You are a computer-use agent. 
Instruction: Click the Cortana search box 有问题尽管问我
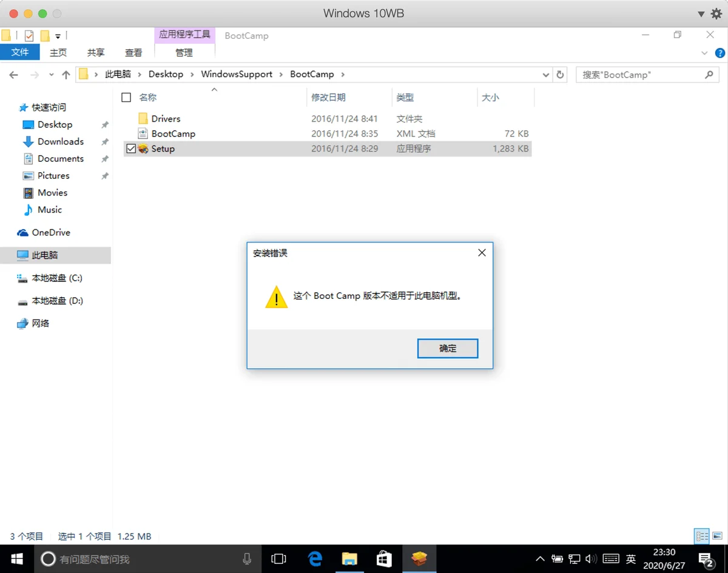[x=149, y=558]
